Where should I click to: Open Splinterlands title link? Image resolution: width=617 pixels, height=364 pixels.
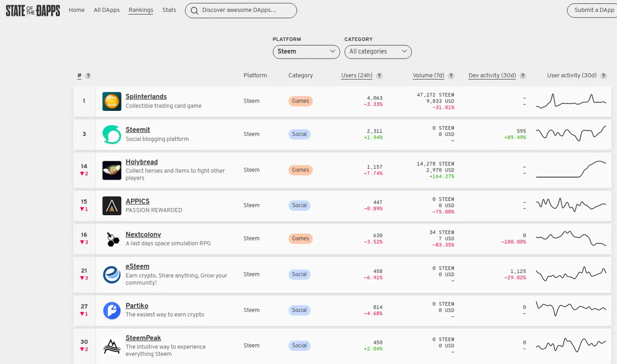tap(146, 97)
